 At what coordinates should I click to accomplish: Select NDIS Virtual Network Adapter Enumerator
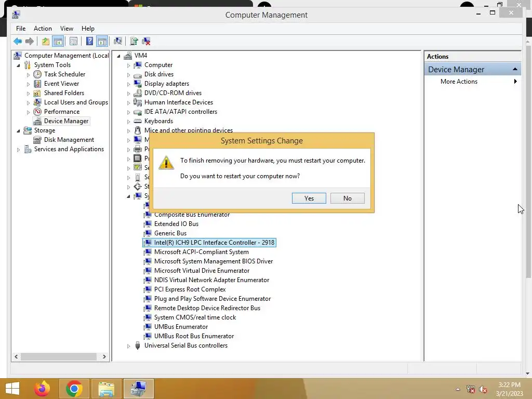[x=211, y=280]
